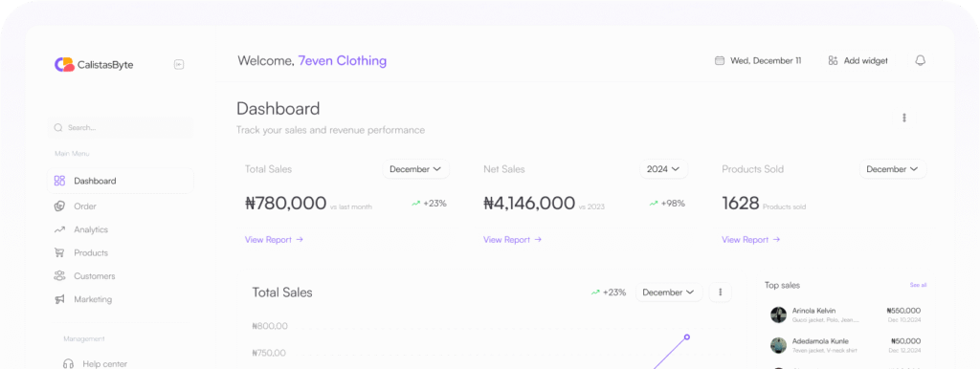The image size is (980, 369).
Task: Expand the Total Sales card December dropdown
Action: point(415,169)
